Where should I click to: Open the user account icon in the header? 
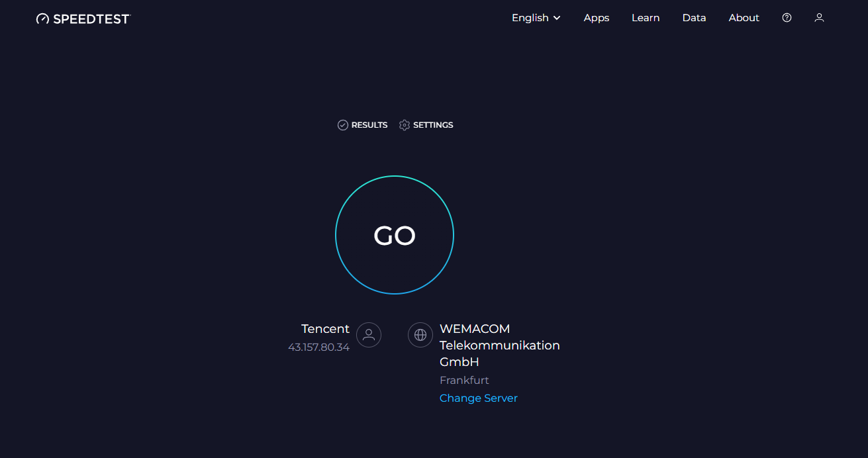(x=819, y=18)
